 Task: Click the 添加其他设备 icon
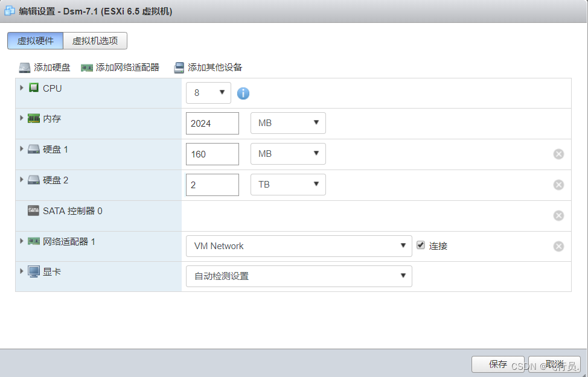coord(179,68)
